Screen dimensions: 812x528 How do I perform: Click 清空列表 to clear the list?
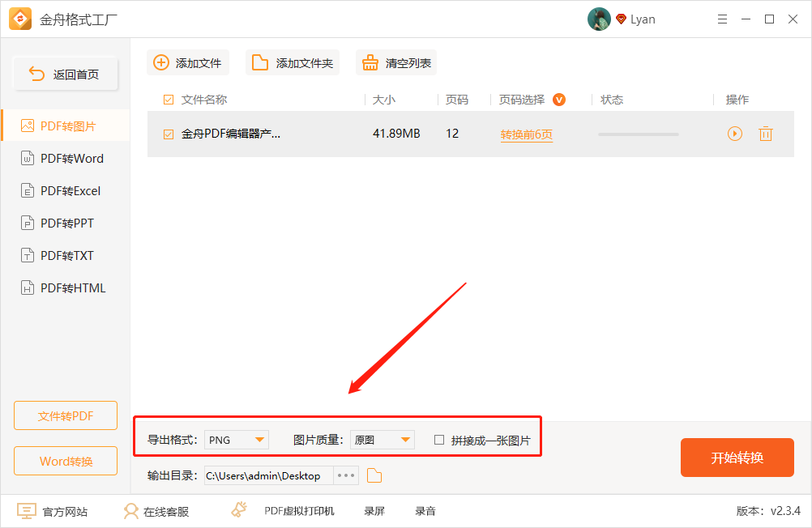[x=396, y=62]
